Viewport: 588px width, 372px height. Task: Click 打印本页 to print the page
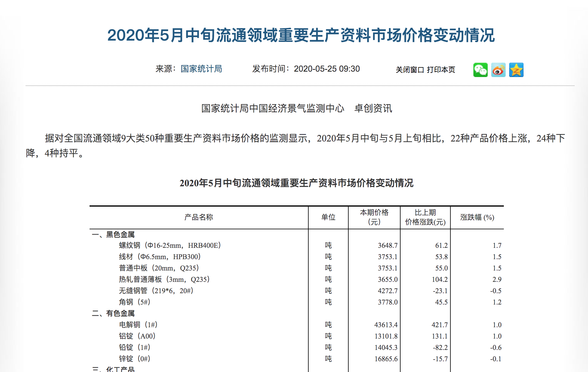point(441,70)
